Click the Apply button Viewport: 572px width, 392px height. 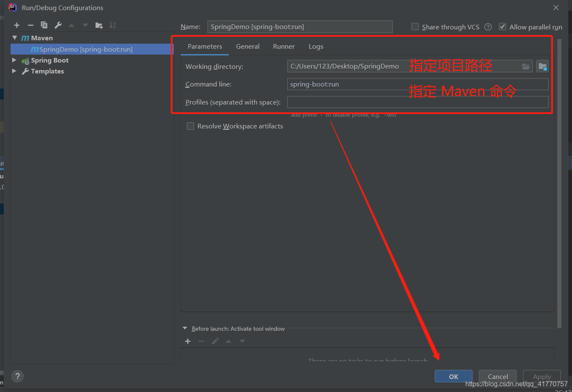(542, 376)
